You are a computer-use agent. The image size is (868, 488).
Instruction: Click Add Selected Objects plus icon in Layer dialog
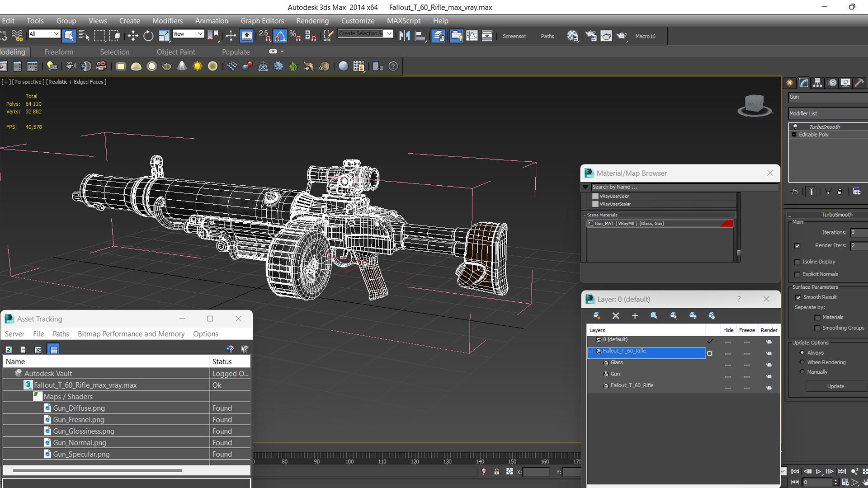pyautogui.click(x=635, y=316)
